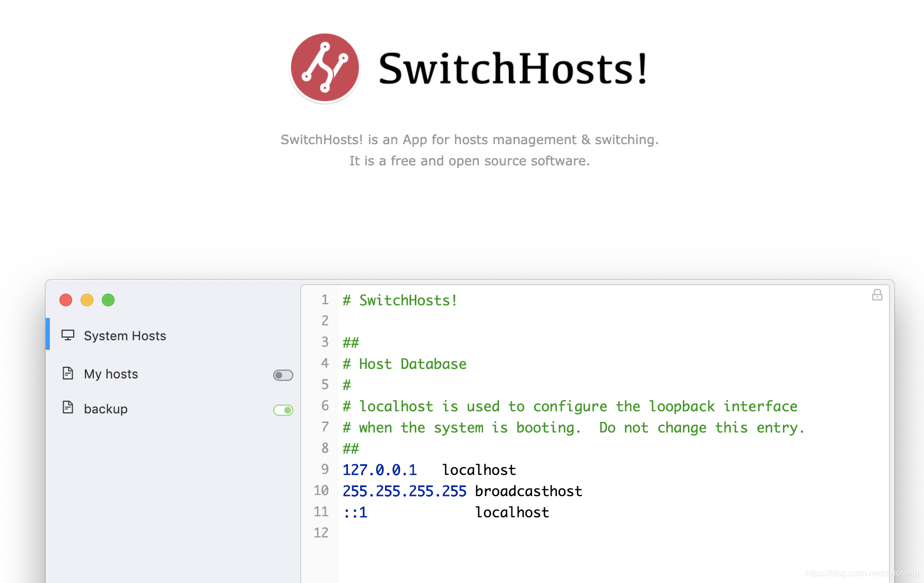Click the yellow minimize window button
Screen dimensions: 924x583
coord(87,300)
